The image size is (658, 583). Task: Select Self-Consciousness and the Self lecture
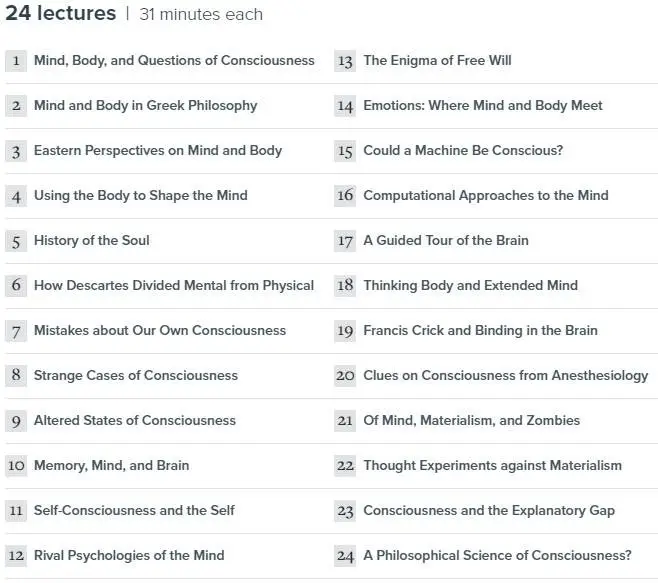134,510
